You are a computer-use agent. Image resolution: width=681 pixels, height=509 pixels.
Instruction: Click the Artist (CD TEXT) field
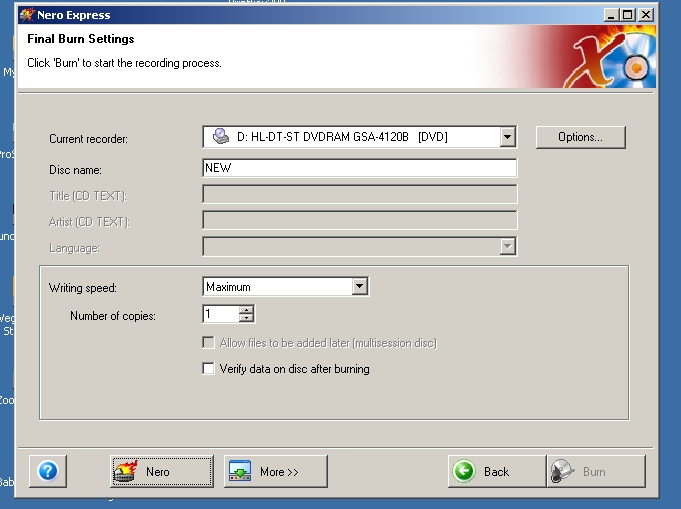click(x=360, y=220)
